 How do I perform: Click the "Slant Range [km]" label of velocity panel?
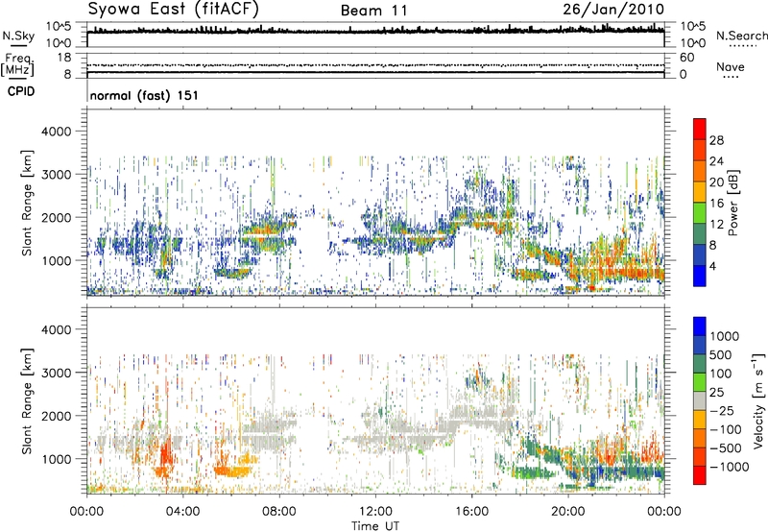click(27, 401)
